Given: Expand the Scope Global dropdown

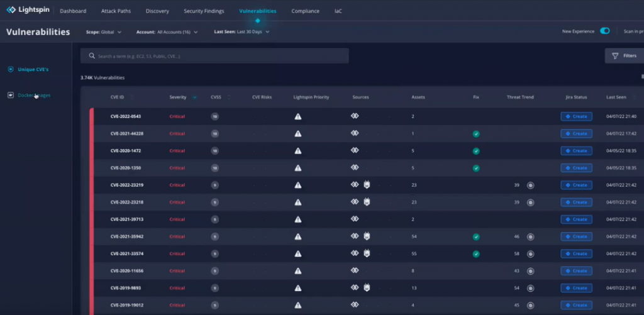Looking at the screenshot, I should [104, 32].
